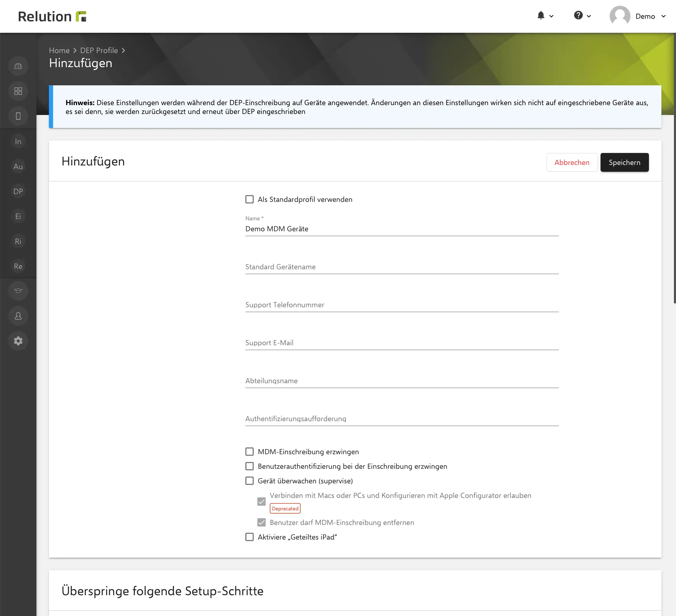Open the apps grid icon in sidebar

point(18,91)
